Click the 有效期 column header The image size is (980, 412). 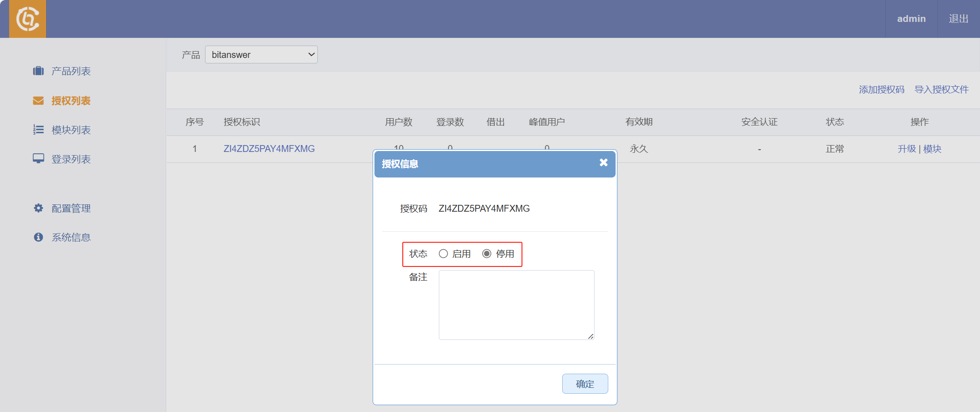coord(639,122)
